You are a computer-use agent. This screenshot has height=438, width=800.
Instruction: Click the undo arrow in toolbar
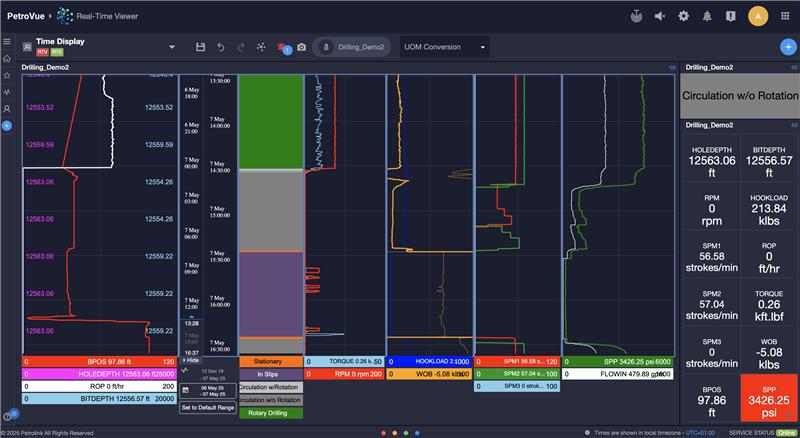tap(220, 47)
